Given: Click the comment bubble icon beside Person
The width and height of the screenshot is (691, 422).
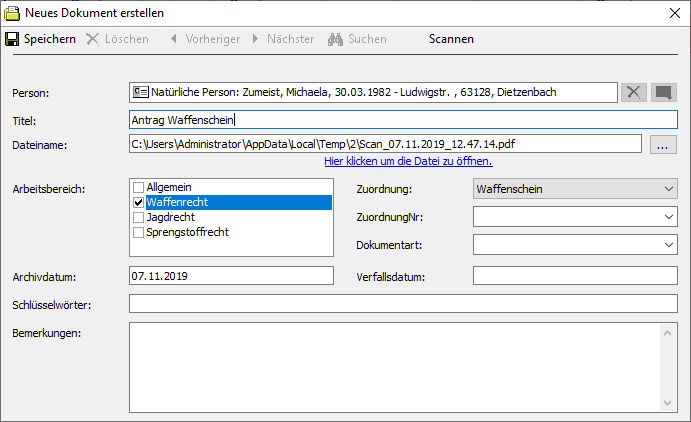Looking at the screenshot, I should pyautogui.click(x=663, y=93).
